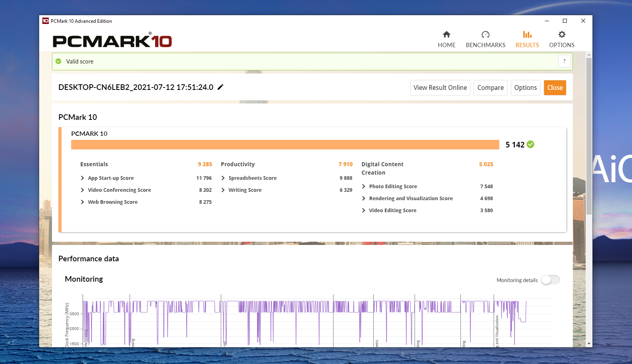
Task: Click the Productivity score 7 910
Action: coord(345,164)
